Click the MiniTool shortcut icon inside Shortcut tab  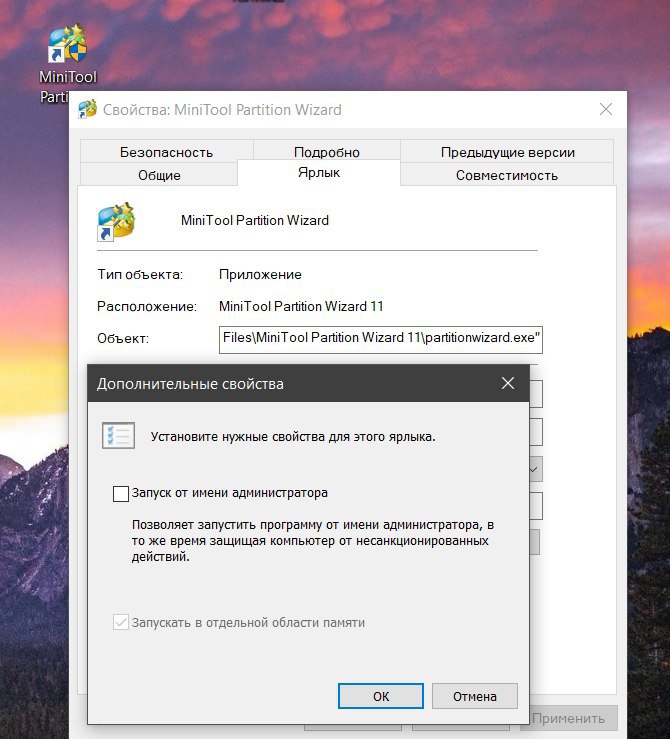(x=116, y=221)
